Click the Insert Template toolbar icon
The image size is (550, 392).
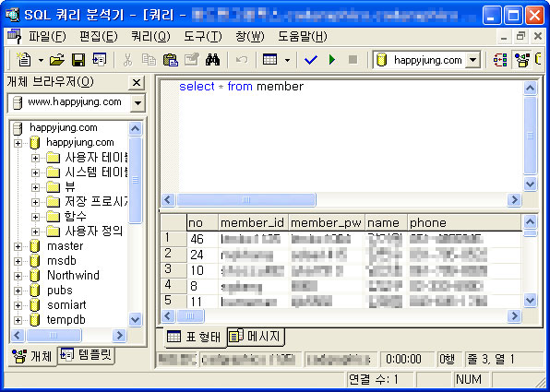(x=100, y=60)
